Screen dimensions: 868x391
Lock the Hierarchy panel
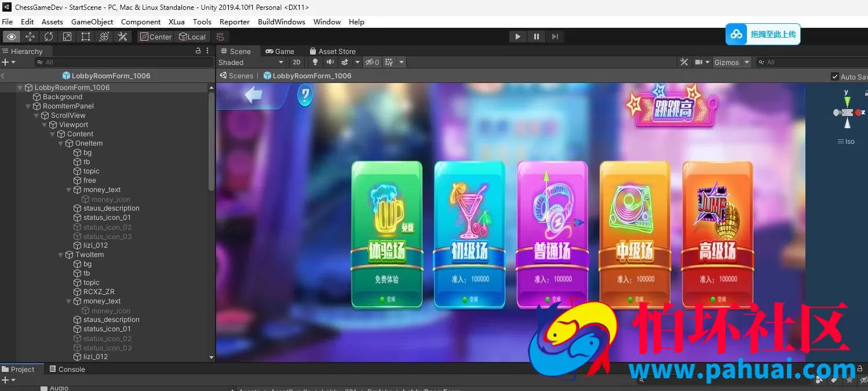pyautogui.click(x=198, y=51)
